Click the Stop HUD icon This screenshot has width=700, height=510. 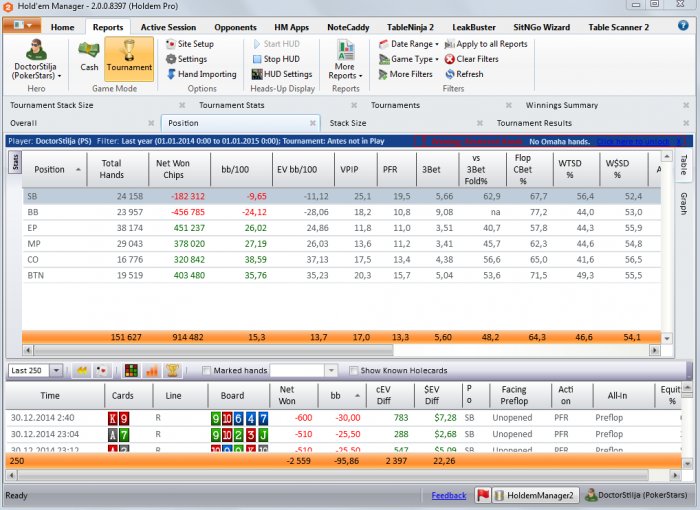point(257,59)
